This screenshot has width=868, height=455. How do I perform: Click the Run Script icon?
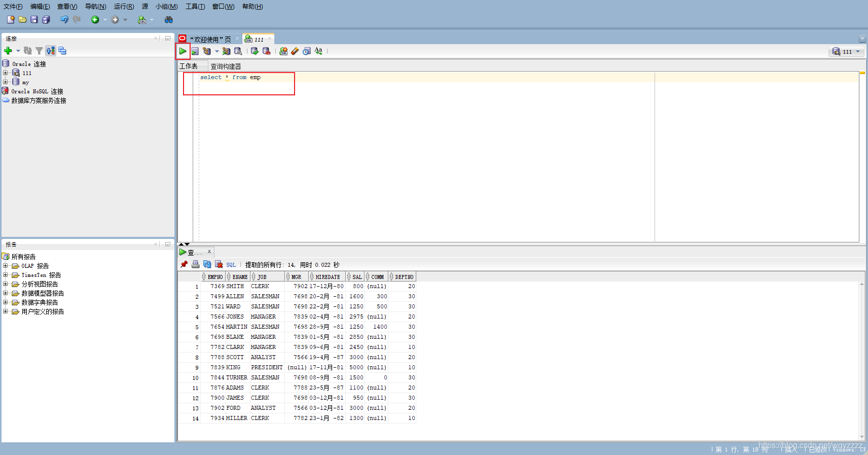(x=195, y=51)
